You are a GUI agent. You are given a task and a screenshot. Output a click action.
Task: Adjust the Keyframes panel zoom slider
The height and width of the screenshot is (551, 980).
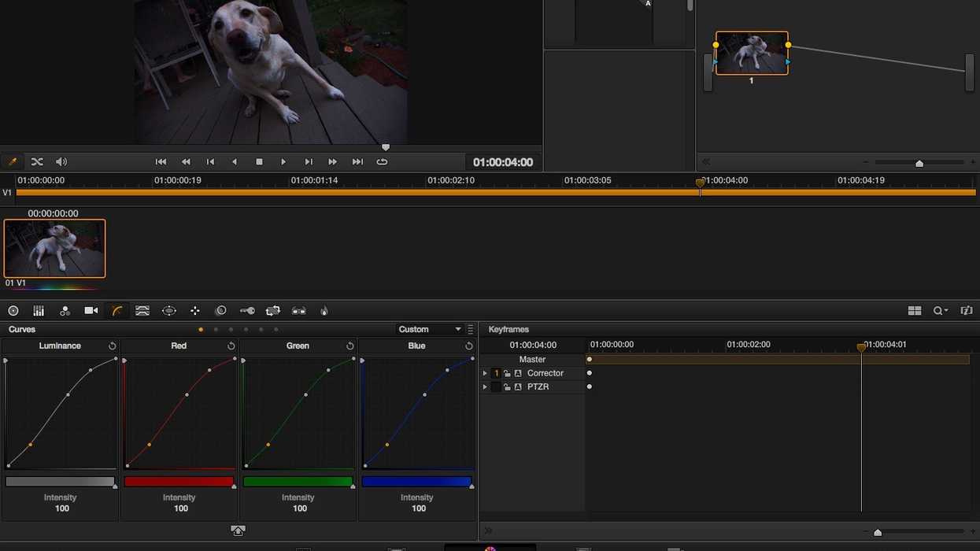point(878,532)
